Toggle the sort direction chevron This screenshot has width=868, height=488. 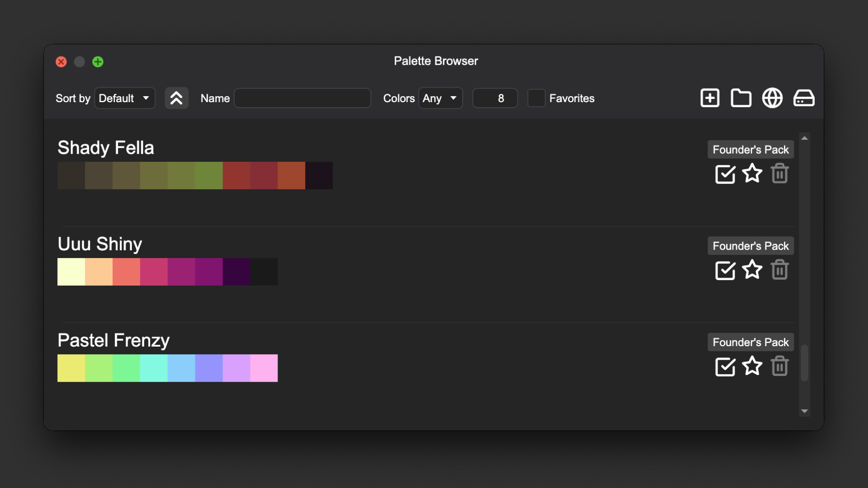pos(176,98)
